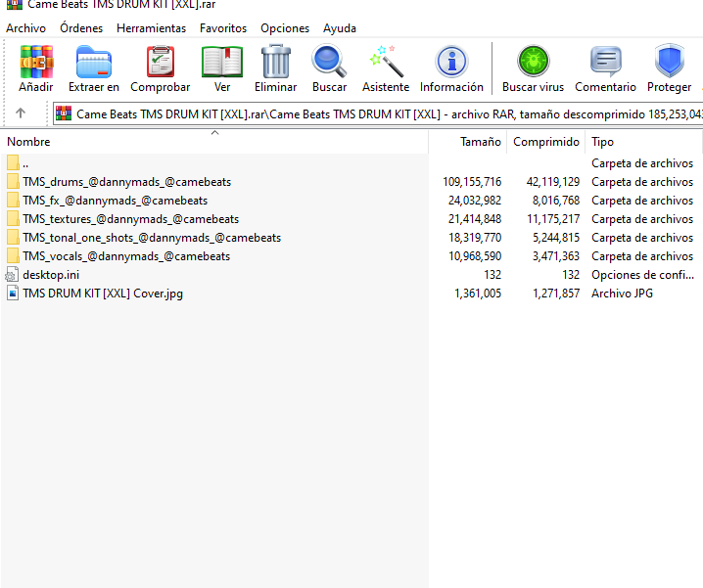The width and height of the screenshot is (703, 588).
Task: Click size value 109,155,716
Action: 472,182
